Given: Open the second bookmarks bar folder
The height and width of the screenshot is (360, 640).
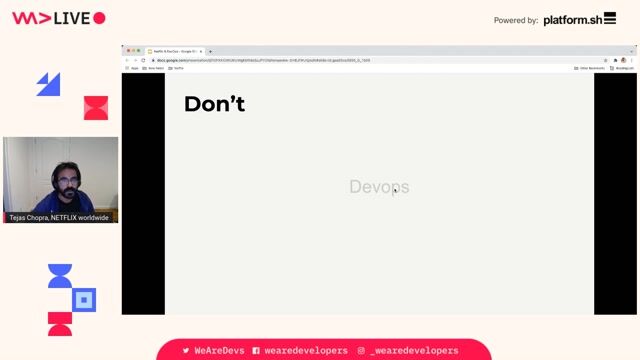Looking at the screenshot, I should coord(153,68).
